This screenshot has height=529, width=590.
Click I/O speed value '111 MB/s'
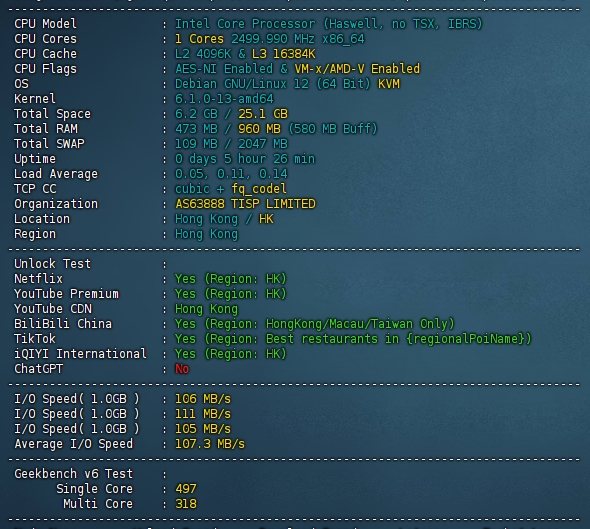[x=203, y=414]
